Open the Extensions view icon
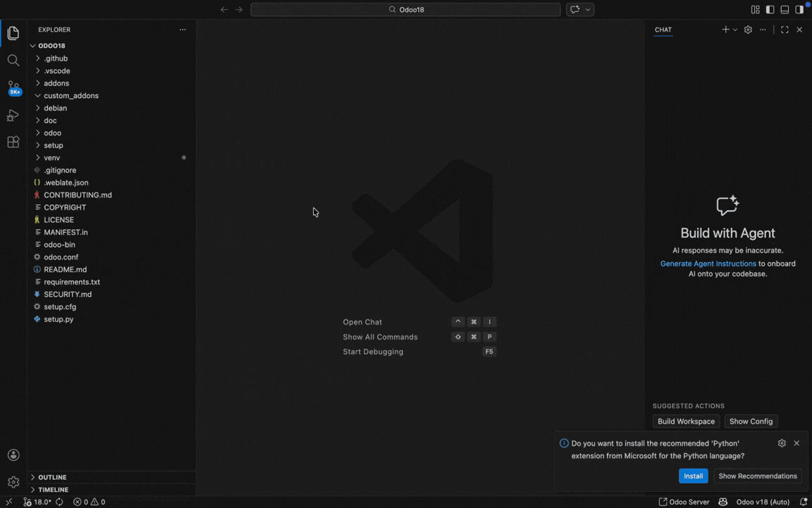This screenshot has width=812, height=508. [13, 142]
